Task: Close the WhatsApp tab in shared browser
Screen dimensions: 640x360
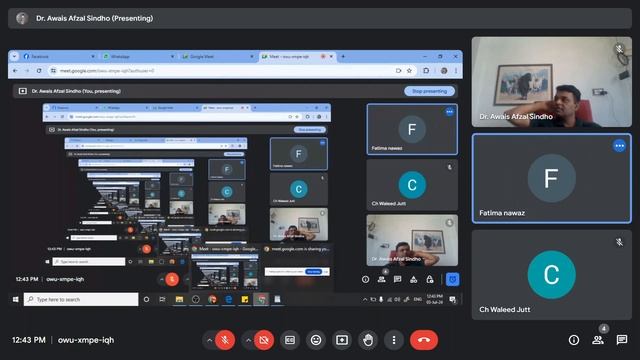Action: pyautogui.click(x=172, y=56)
